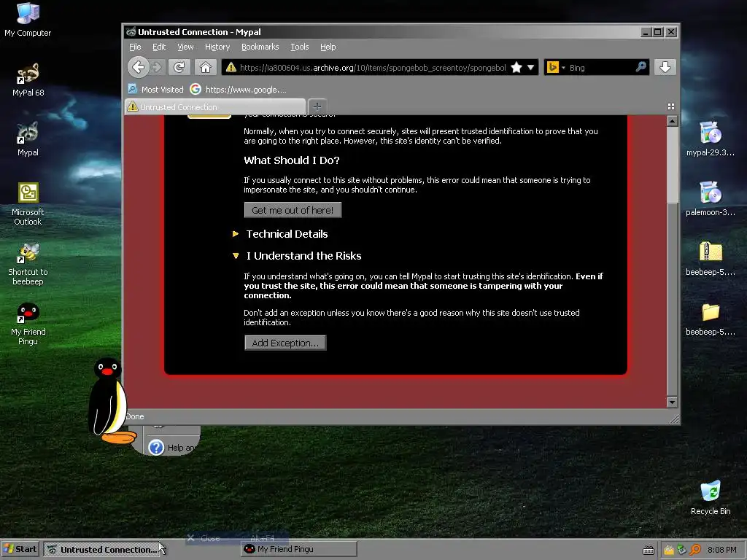Go back with the browser Back arrow
The width and height of the screenshot is (747, 560).
pyautogui.click(x=139, y=68)
